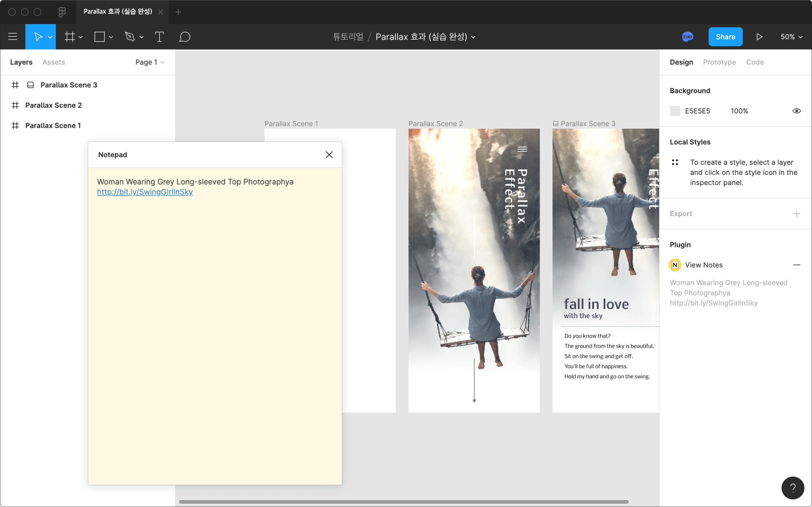Open the bit.ly SwingGirlInSky link in Notepad

pyautogui.click(x=145, y=192)
